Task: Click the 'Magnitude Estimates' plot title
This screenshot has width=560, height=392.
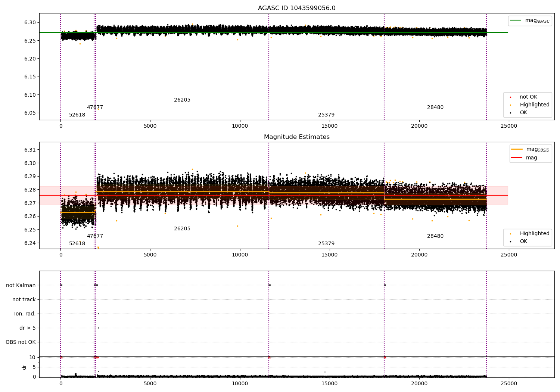Action: click(x=296, y=137)
